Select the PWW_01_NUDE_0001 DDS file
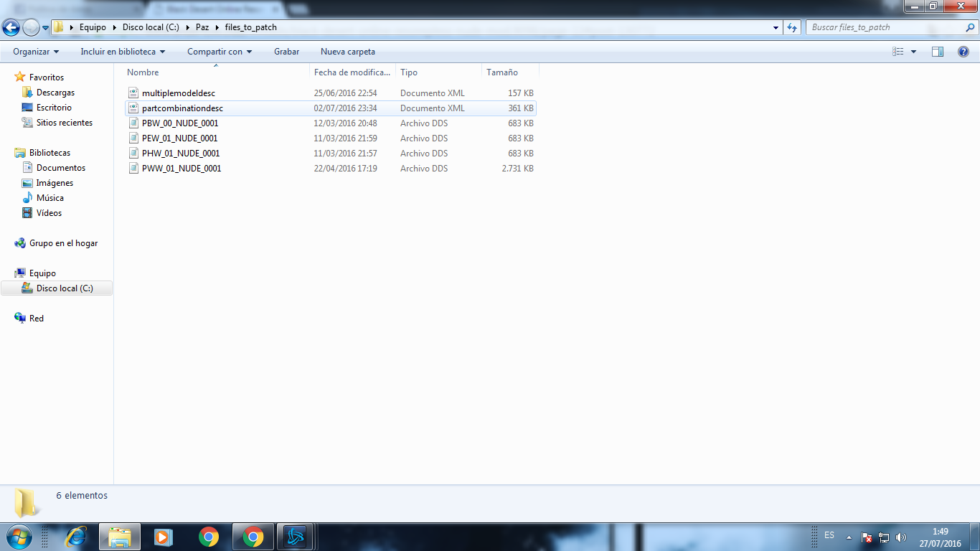The height and width of the screenshot is (551, 980). [x=182, y=169]
